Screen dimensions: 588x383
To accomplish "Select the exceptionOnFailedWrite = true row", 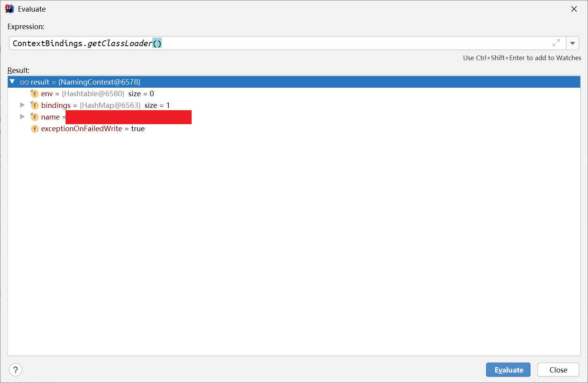I will click(x=294, y=128).
